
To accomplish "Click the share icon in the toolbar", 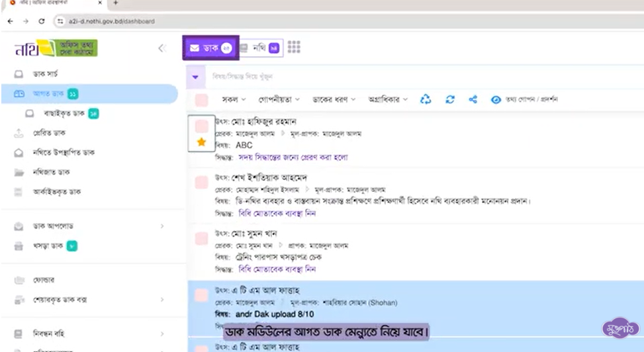I will [473, 99].
